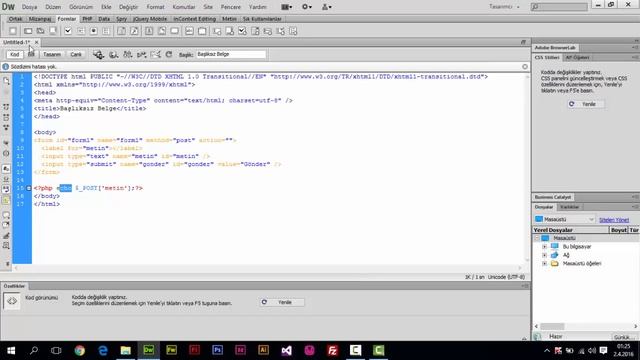This screenshot has height=360, width=640.
Task: Click Apply Comment icon in coding toolbar
Action: tap(6, 215)
